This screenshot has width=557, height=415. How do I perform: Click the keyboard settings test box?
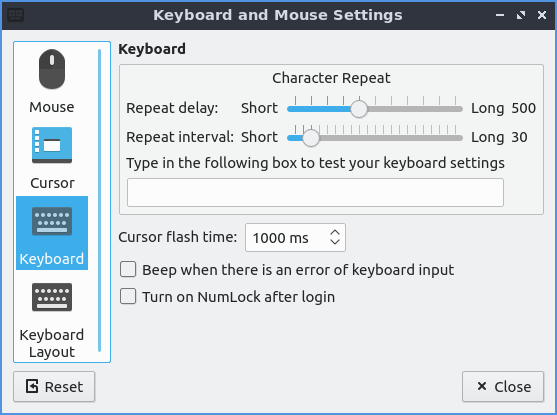pos(315,193)
